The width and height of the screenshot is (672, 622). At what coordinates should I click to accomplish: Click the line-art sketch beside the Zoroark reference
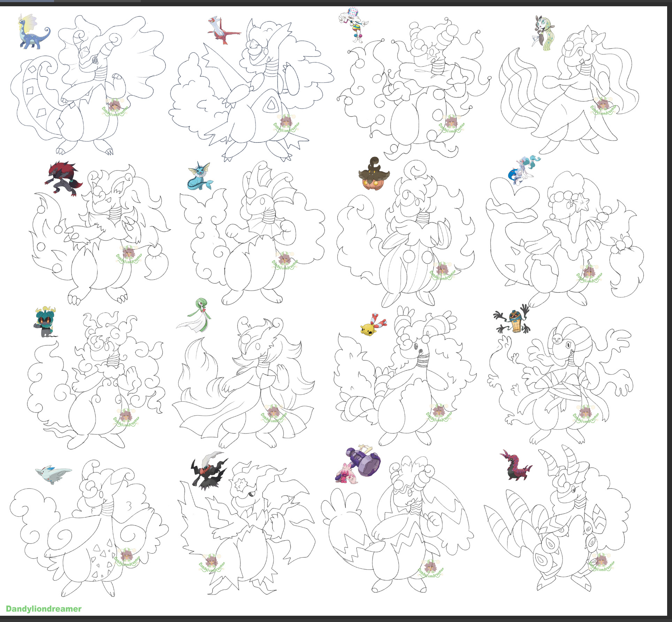click(x=100, y=235)
